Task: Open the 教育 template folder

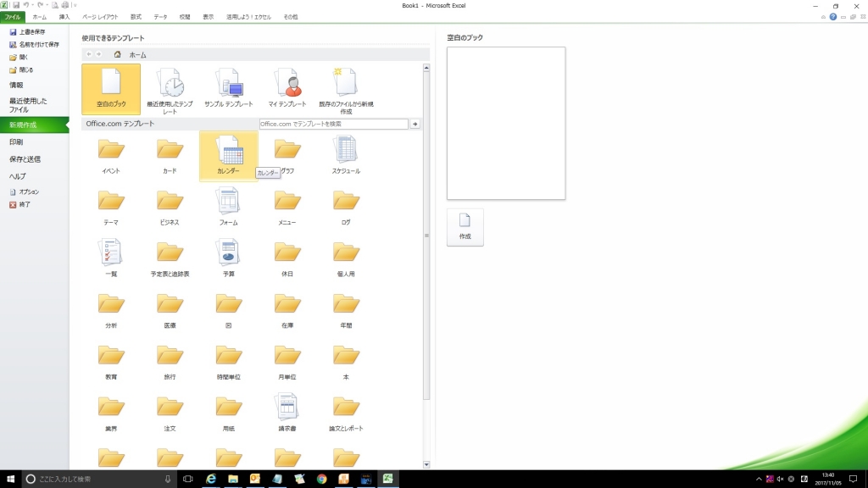Action: [111, 363]
